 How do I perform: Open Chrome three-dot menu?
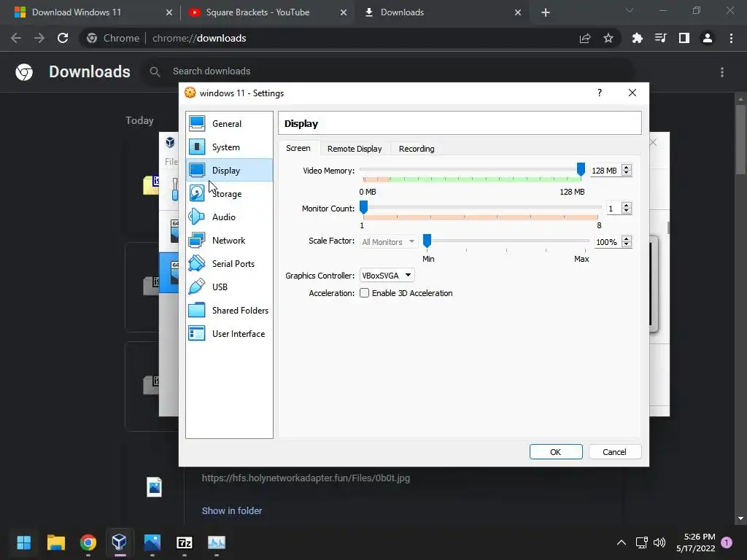tap(731, 38)
